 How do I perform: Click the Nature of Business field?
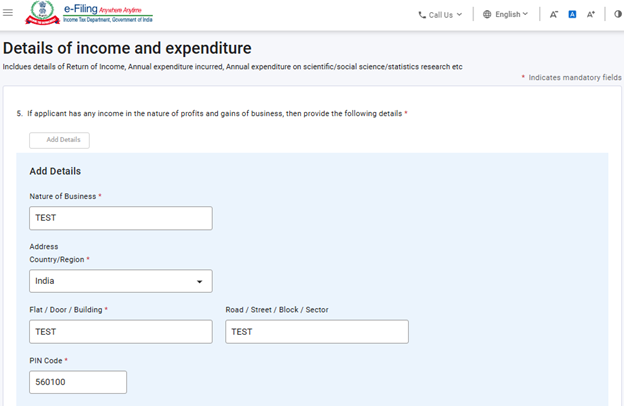[x=120, y=218]
